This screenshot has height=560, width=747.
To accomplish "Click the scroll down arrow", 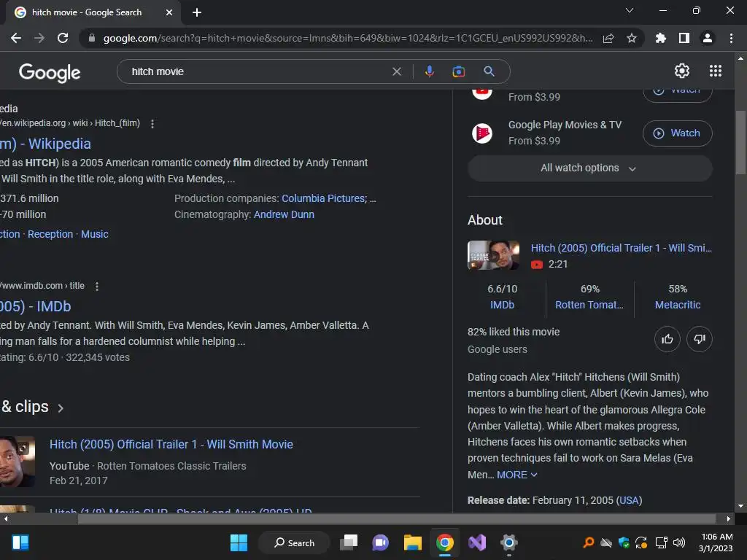I will click(x=740, y=506).
